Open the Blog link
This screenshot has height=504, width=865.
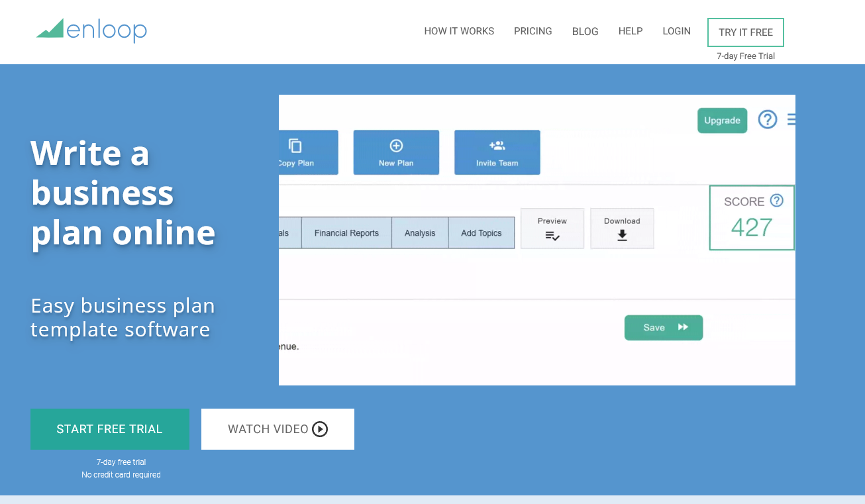click(585, 31)
